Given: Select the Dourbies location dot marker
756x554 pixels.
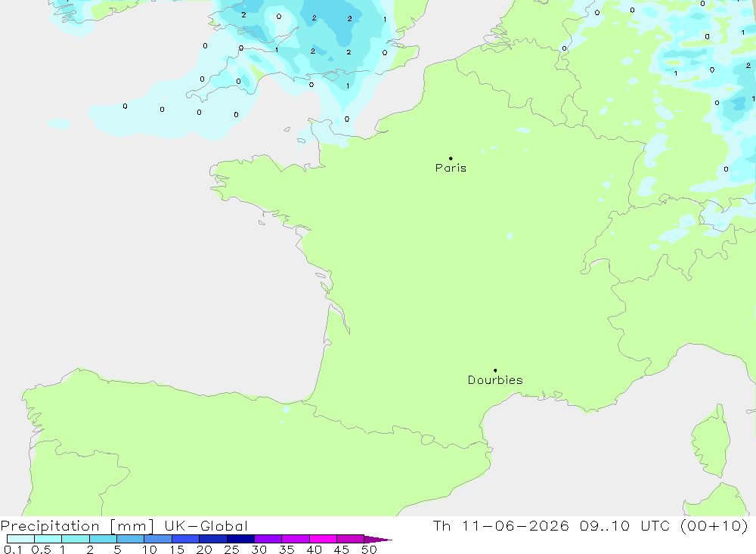Looking at the screenshot, I should (495, 370).
